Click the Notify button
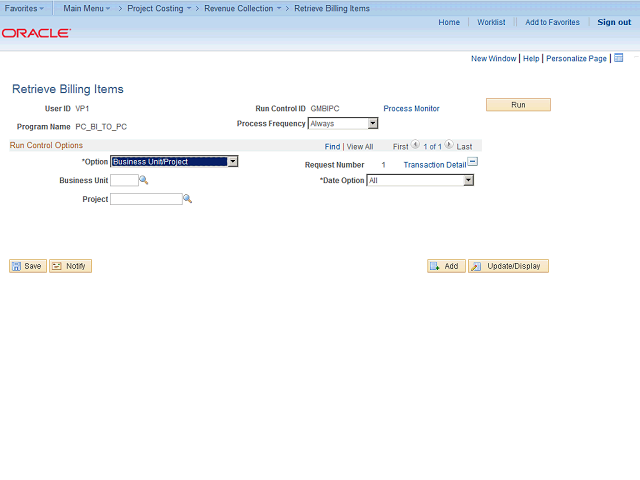The image size is (640, 480). (70, 266)
